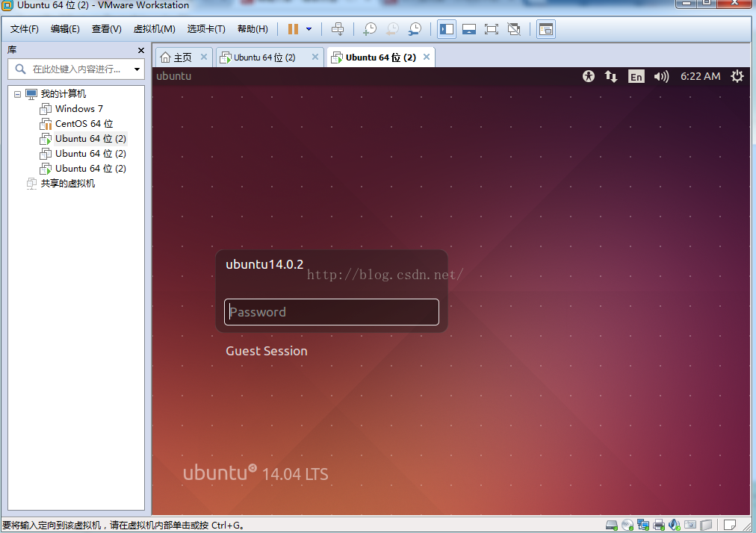Open the library search filter dropdown

click(x=137, y=69)
